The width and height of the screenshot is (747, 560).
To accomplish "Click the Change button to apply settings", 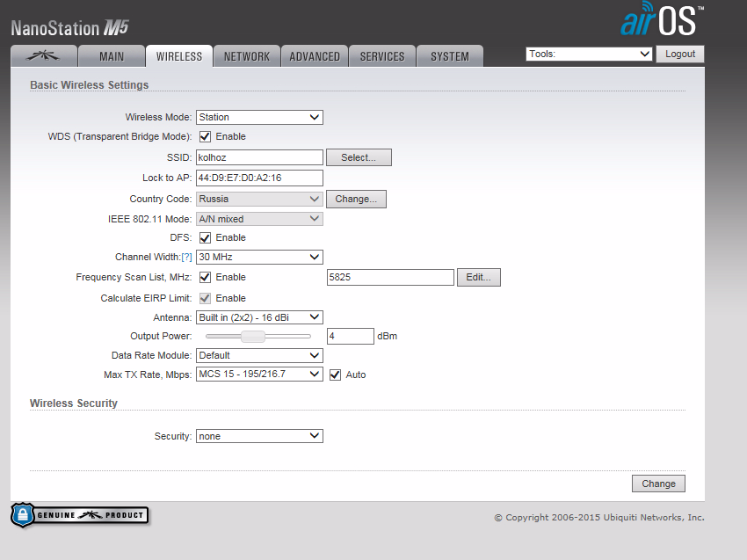I will (x=658, y=484).
